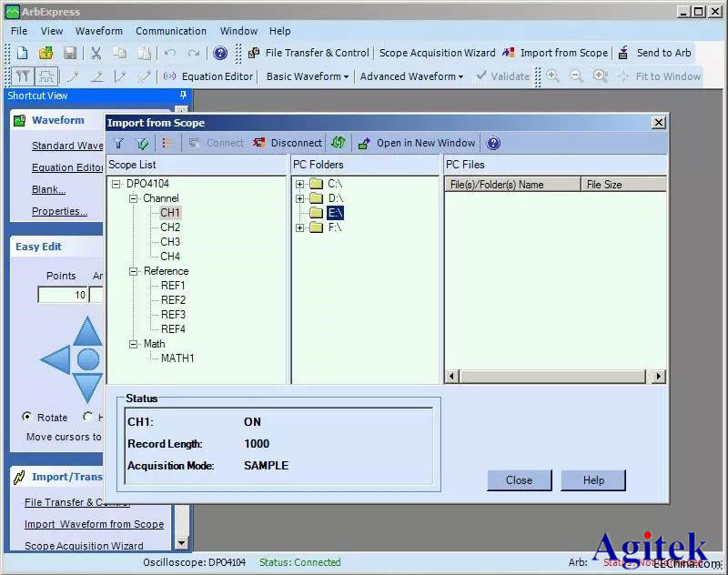Click the Help button in dialog
The image size is (728, 575).
(593, 480)
